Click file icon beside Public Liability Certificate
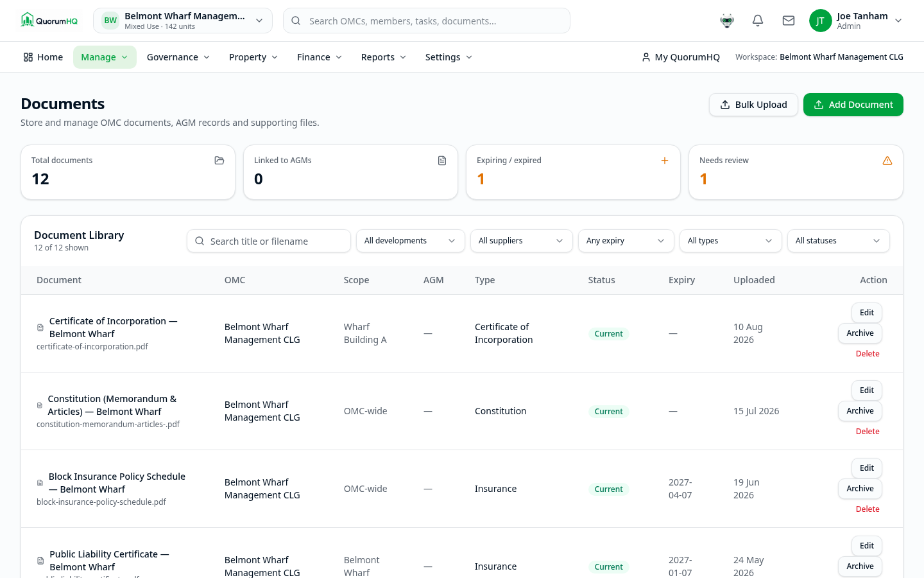This screenshot has height=578, width=924. coord(40,561)
